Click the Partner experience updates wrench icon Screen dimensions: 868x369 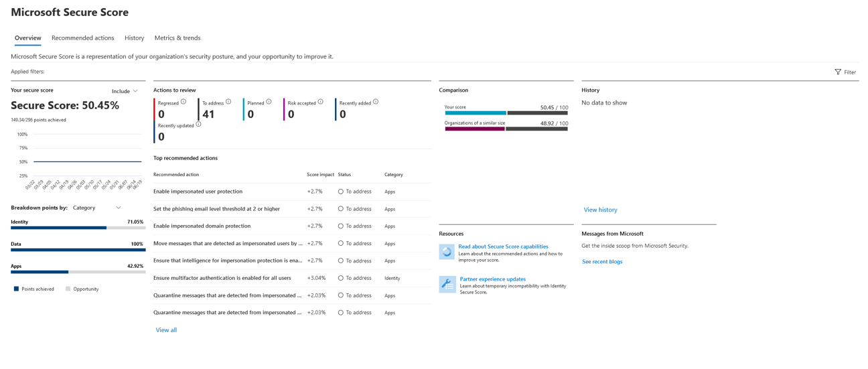pyautogui.click(x=447, y=284)
